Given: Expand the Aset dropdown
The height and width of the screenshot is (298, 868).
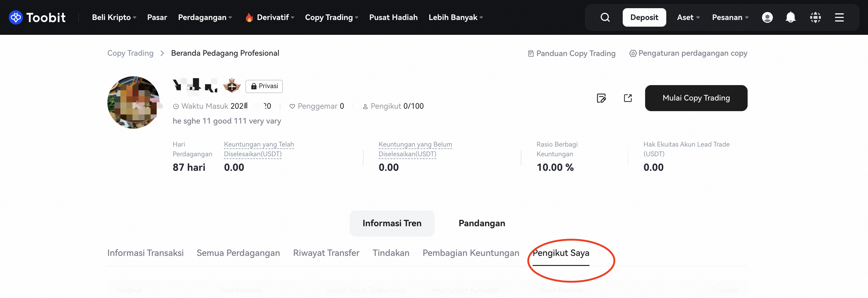Looking at the screenshot, I should pos(688,17).
